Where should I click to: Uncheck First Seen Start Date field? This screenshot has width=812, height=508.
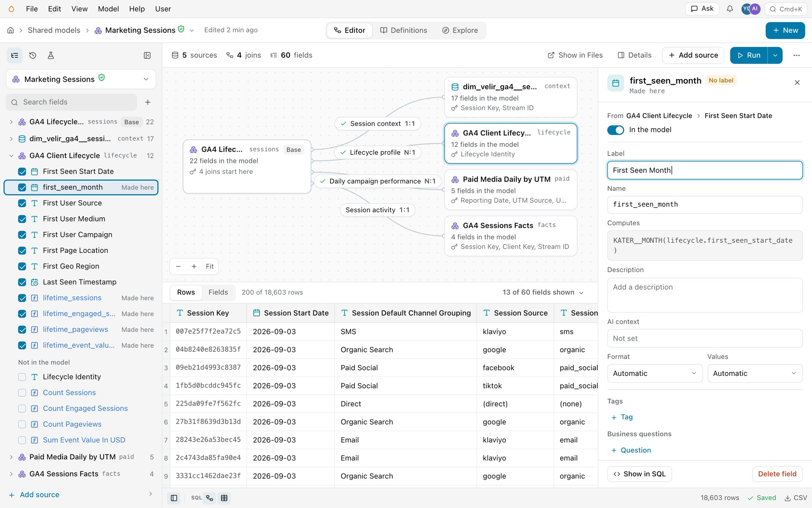tap(22, 172)
